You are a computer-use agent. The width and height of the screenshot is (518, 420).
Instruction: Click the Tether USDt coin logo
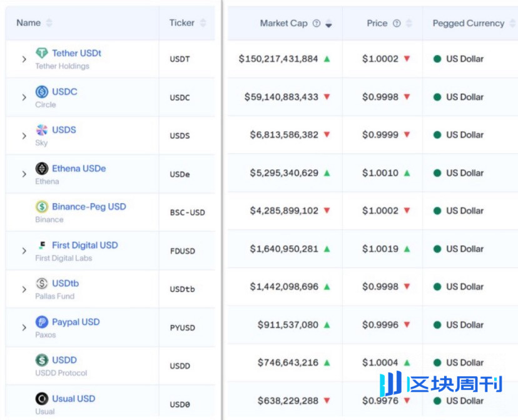click(42, 52)
